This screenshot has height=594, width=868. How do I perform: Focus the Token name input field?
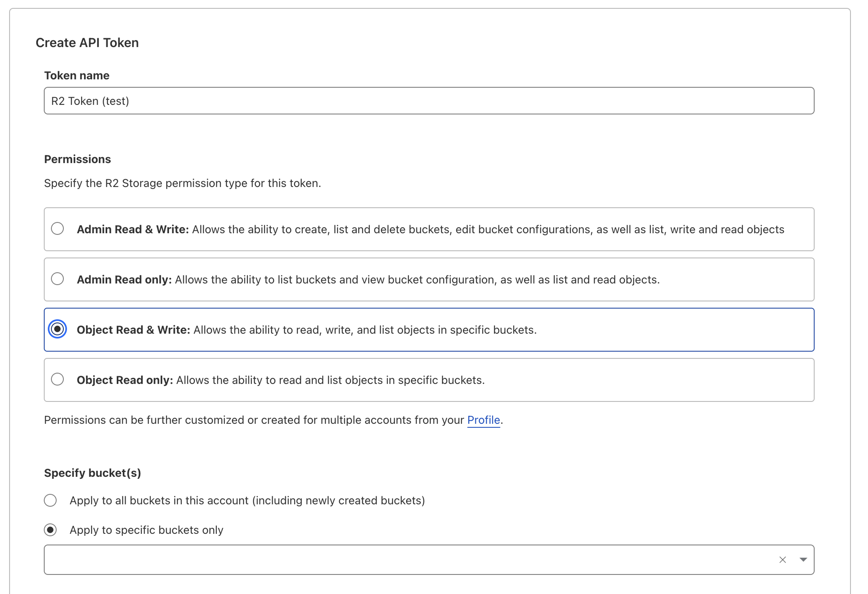coord(429,101)
